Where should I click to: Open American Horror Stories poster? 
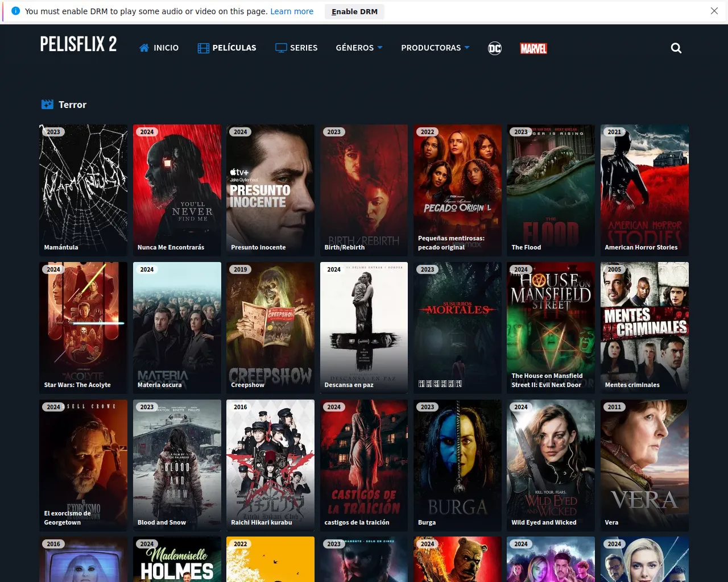click(x=644, y=190)
